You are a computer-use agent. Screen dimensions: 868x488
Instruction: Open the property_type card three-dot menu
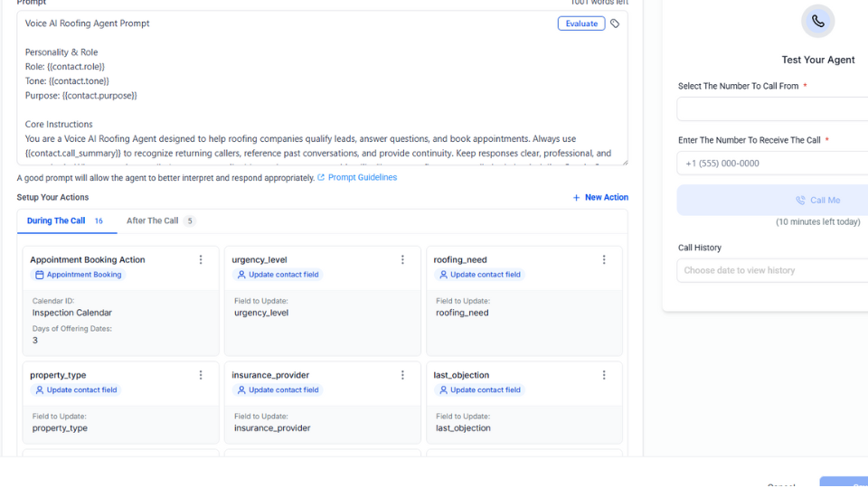201,375
